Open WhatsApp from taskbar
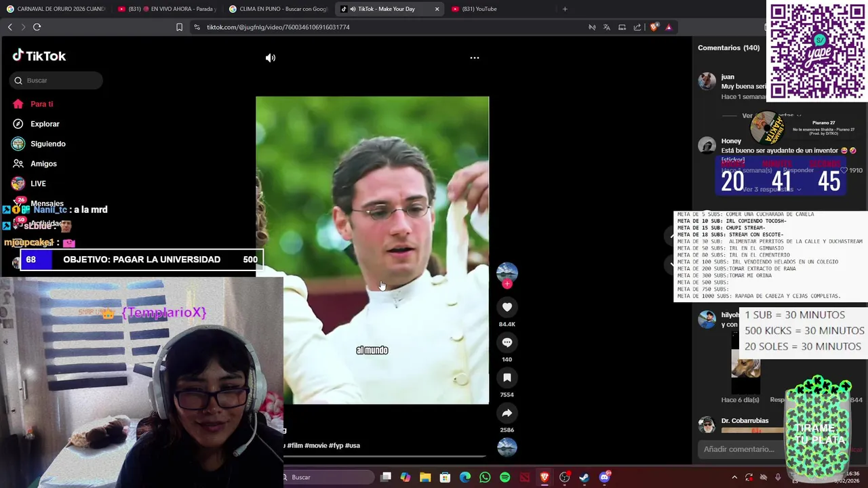The height and width of the screenshot is (488, 868). [485, 477]
